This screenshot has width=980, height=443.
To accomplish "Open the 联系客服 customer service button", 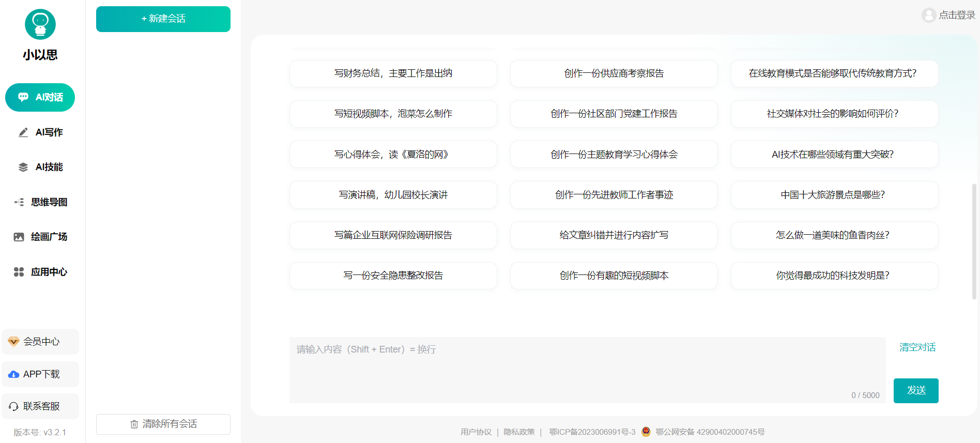I will [x=40, y=406].
